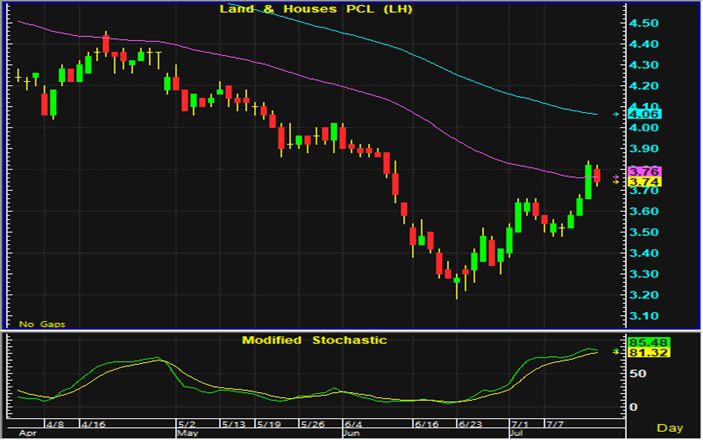703x440 pixels.
Task: Click the Land & Houses PCL (LH) title
Action: point(312,9)
